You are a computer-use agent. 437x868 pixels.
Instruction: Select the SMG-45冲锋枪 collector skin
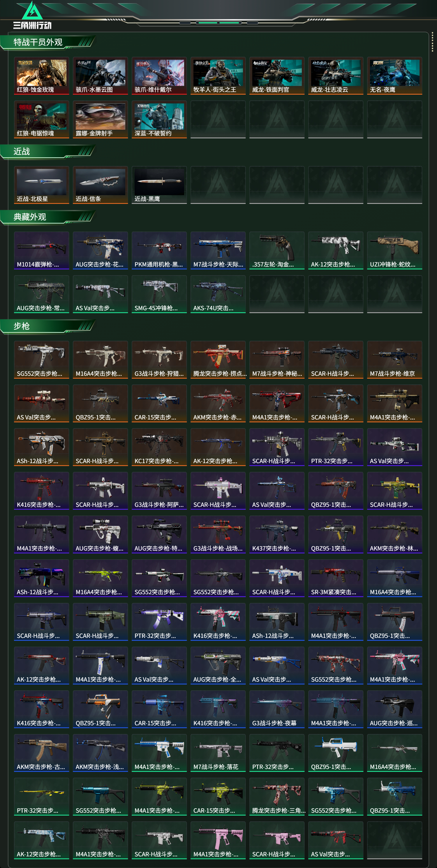(x=159, y=294)
